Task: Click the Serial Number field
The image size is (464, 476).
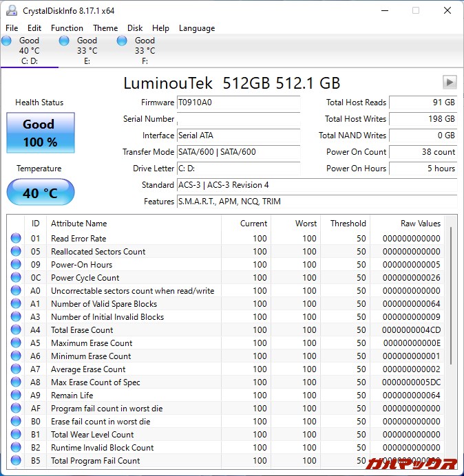Action: coord(238,119)
